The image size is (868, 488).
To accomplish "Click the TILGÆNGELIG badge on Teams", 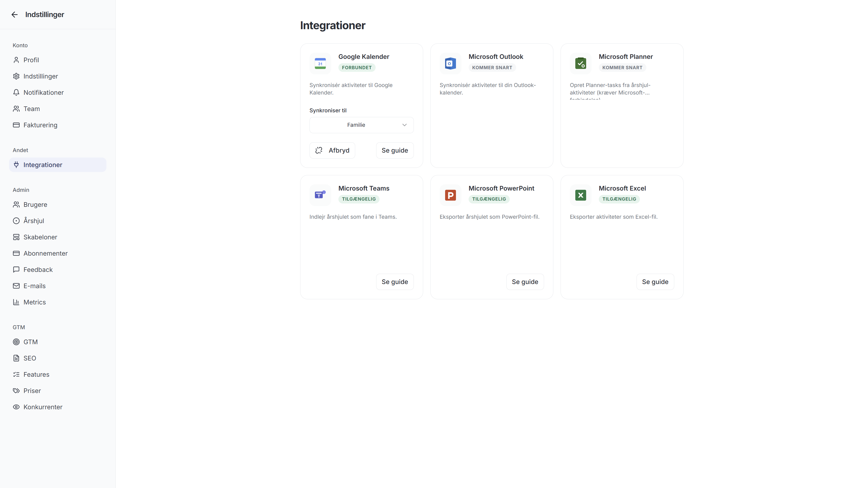I will (x=359, y=199).
